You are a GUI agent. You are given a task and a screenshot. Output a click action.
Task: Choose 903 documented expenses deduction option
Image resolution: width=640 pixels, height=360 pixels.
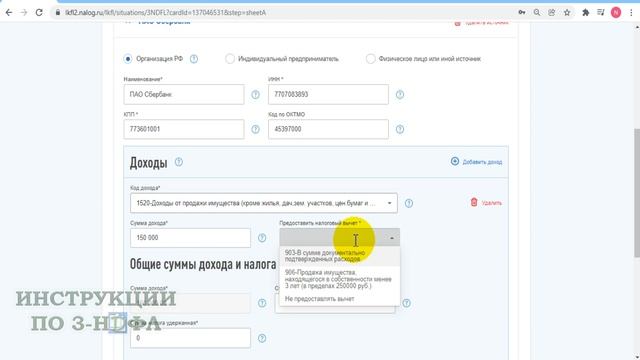click(x=340, y=256)
